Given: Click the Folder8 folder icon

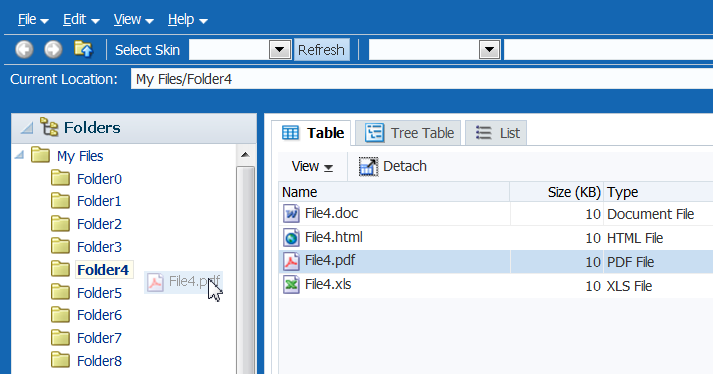Looking at the screenshot, I should click(x=60, y=360).
